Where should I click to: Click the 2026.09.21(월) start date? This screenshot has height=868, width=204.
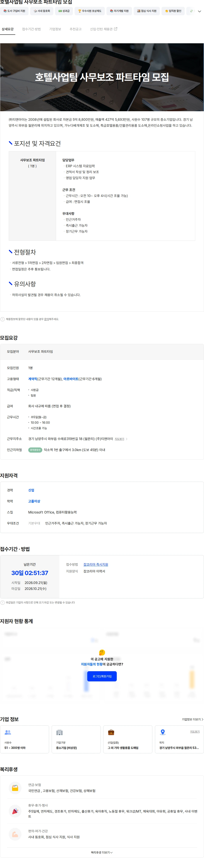point(36,583)
